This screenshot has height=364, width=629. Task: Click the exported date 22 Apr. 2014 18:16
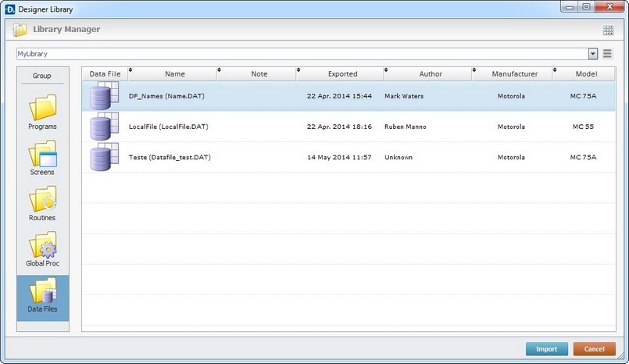click(x=339, y=127)
